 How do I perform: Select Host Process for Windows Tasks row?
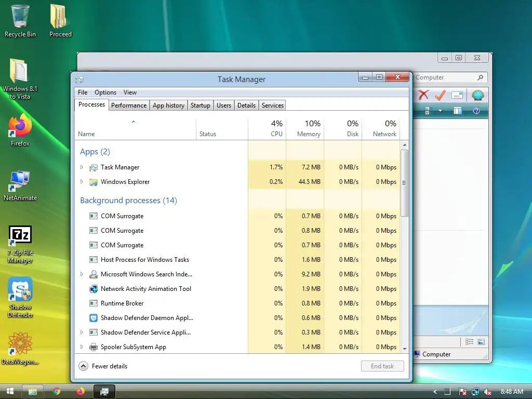click(x=237, y=260)
